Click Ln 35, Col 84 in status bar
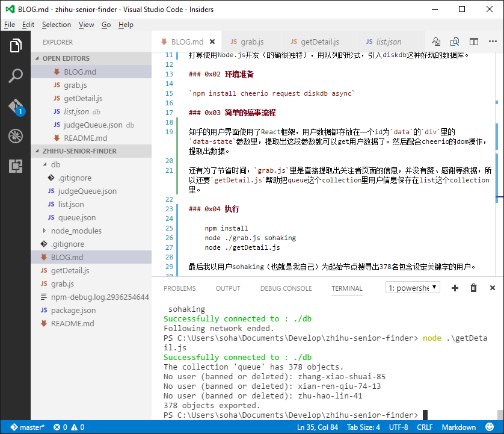Viewport: 504px width, 434px height. point(317,427)
